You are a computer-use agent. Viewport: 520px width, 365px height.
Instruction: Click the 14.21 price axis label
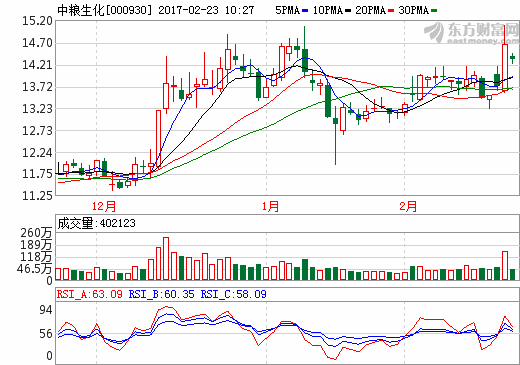(x=37, y=65)
